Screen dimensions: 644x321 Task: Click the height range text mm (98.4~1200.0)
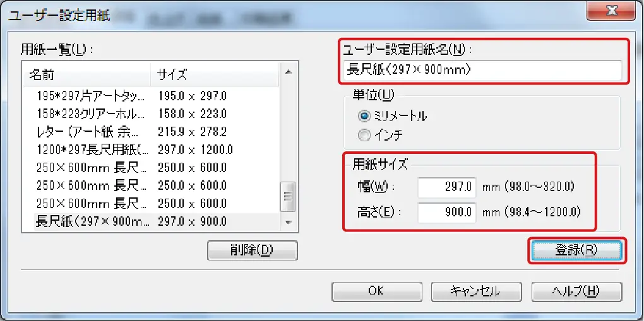pos(530,212)
